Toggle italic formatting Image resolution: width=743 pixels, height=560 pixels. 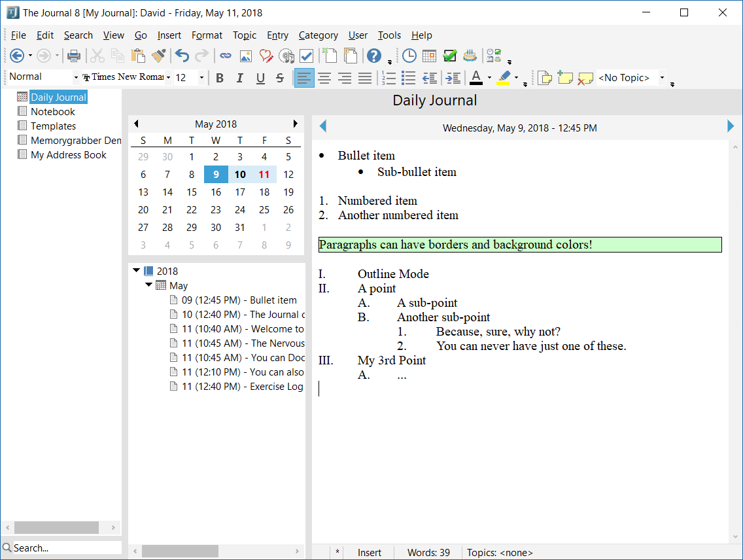pos(240,78)
